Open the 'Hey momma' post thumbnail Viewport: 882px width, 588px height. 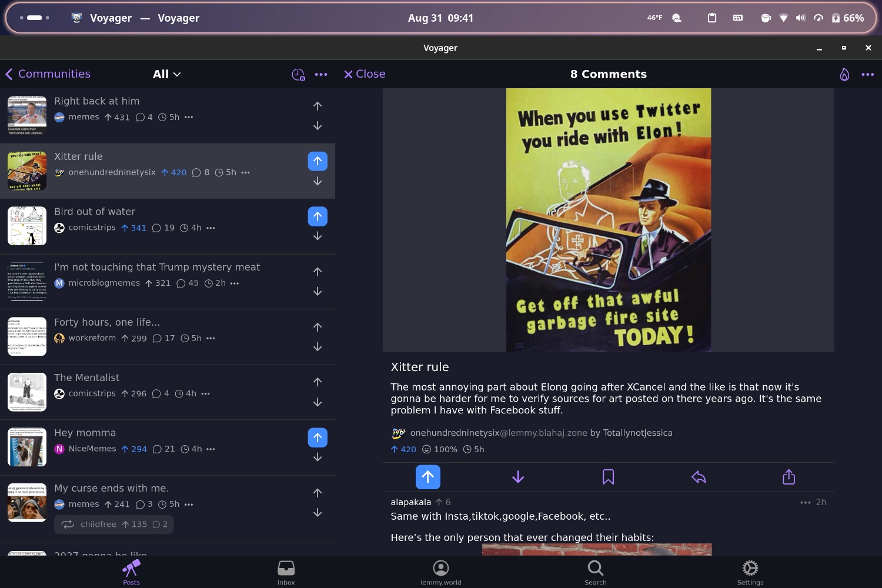click(27, 447)
